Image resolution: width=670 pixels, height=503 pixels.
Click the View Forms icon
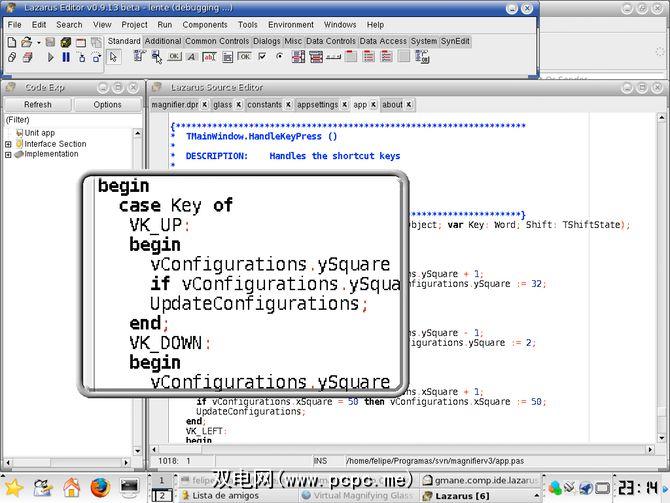28,57
